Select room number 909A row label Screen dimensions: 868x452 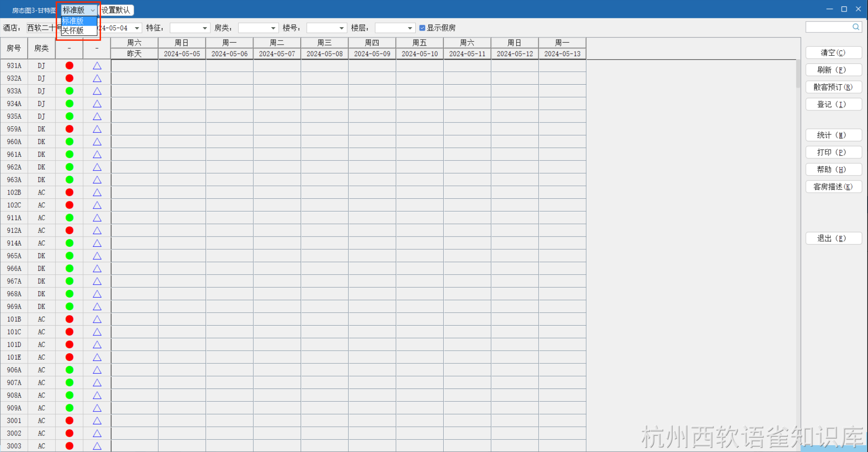(x=14, y=408)
